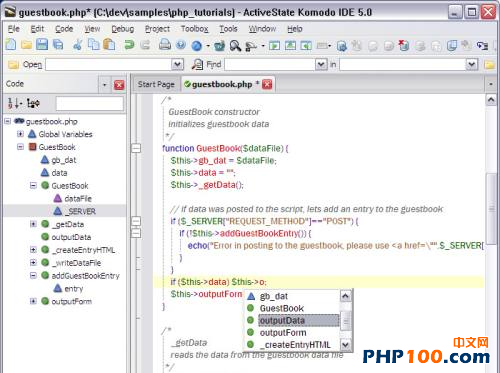Click the left-pane show/hide toolbar icon

(x=274, y=45)
